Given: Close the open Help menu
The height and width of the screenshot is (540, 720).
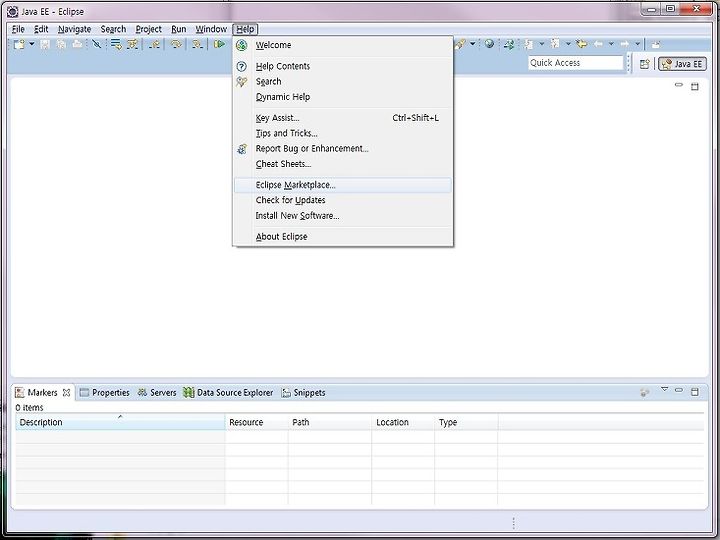Looking at the screenshot, I should click(245, 29).
